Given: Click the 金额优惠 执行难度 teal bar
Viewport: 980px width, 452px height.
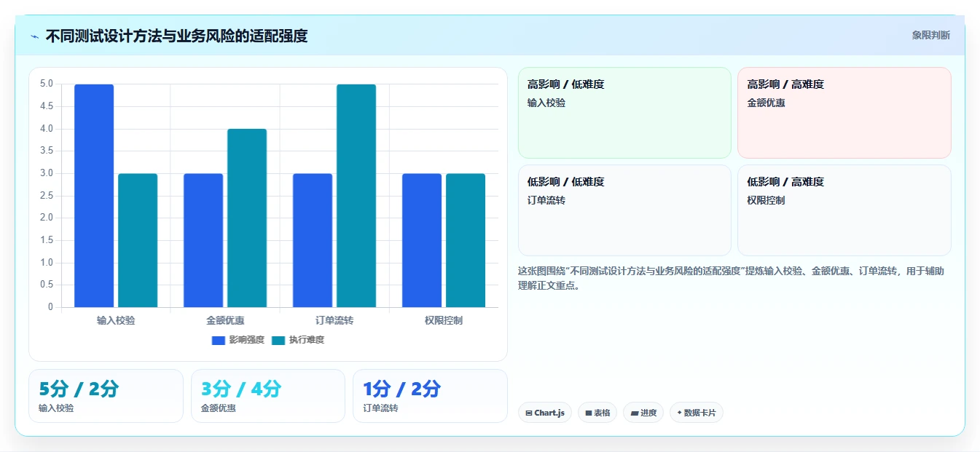Looking at the screenshot, I should point(247,218).
